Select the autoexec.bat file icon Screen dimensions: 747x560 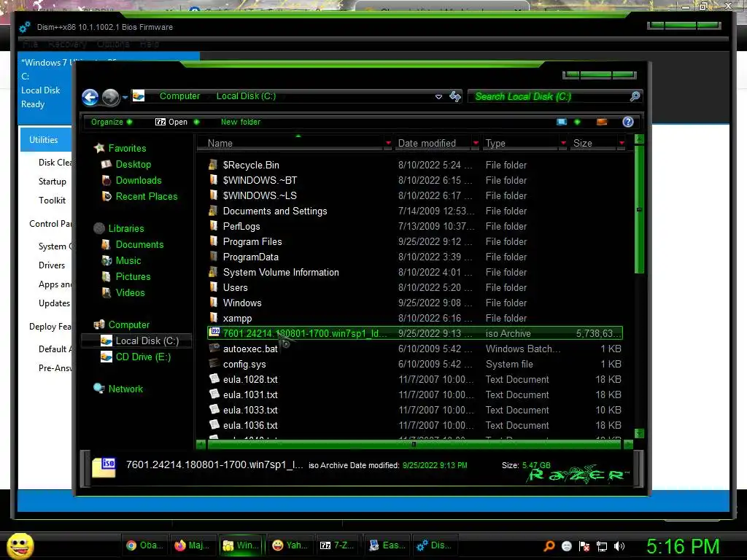pyautogui.click(x=214, y=349)
